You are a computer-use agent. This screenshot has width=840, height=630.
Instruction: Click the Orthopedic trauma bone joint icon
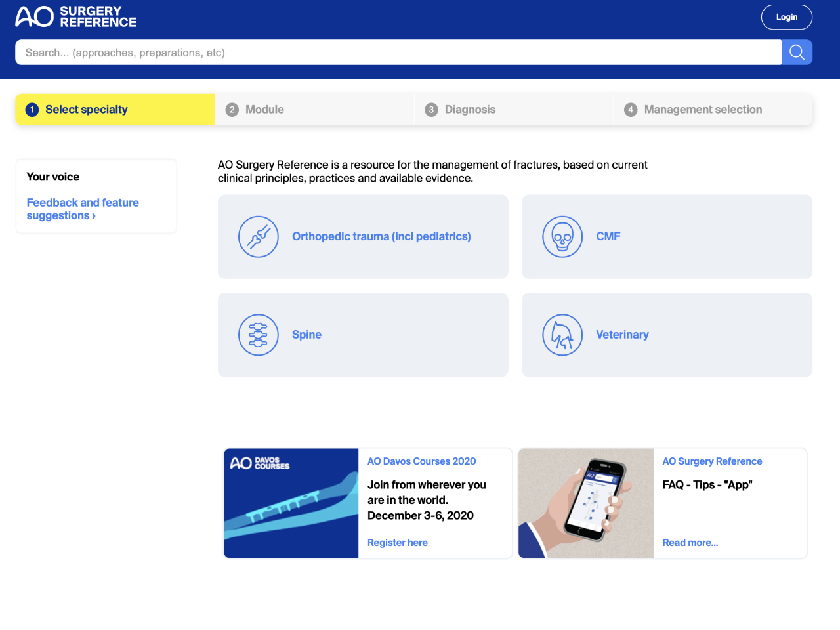pos(259,236)
